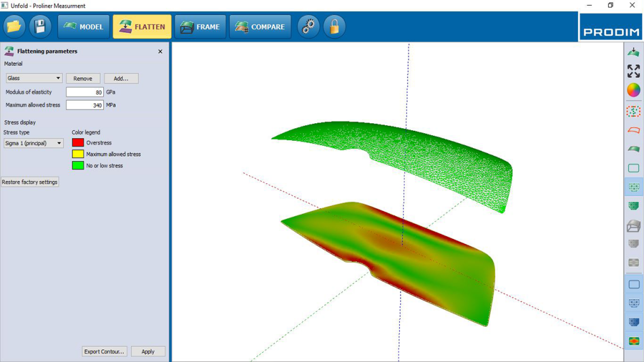Click the Remove material button
The height and width of the screenshot is (362, 644).
click(83, 79)
